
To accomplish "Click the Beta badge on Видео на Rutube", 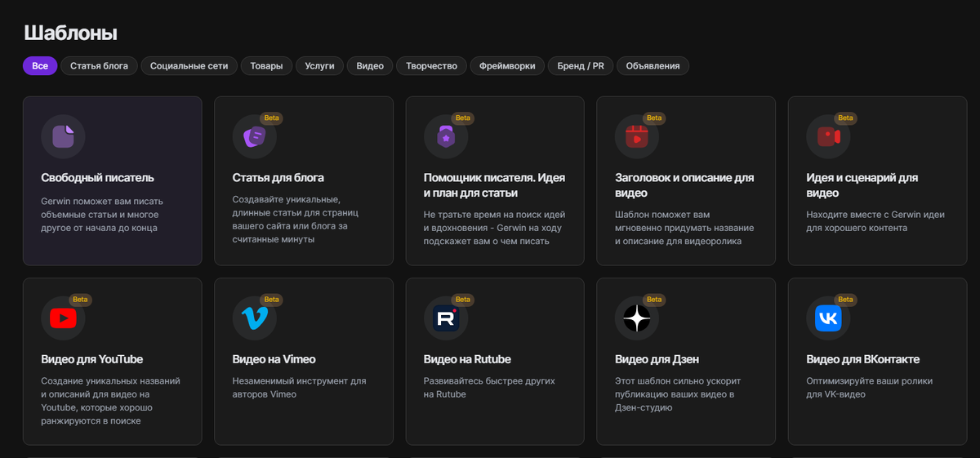I will (x=463, y=300).
